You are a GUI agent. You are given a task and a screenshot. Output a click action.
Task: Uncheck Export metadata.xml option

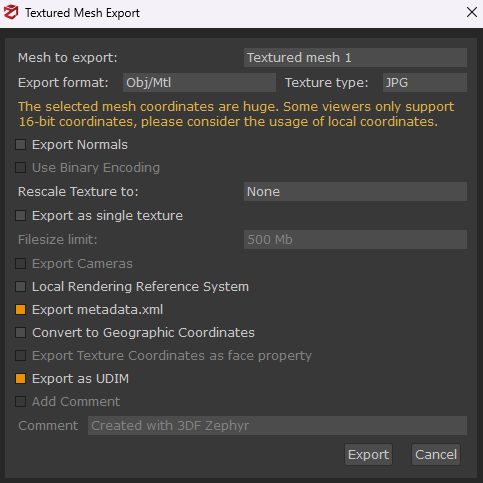tap(21, 310)
